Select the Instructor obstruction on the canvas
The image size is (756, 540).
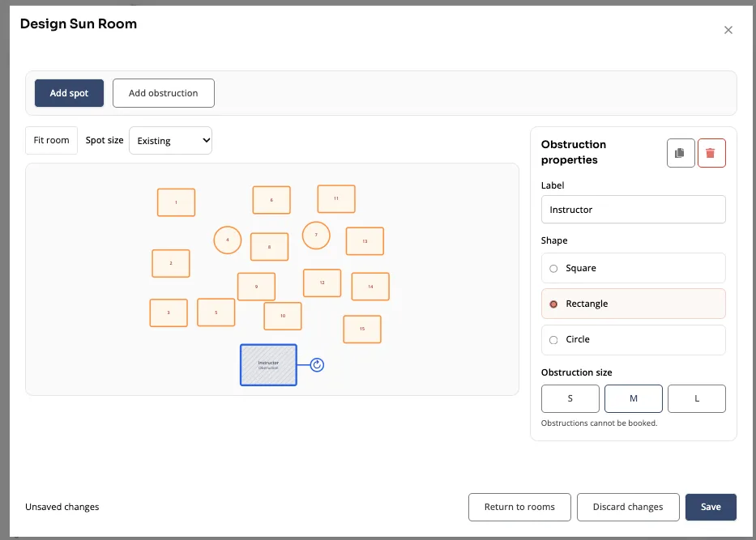pos(268,365)
